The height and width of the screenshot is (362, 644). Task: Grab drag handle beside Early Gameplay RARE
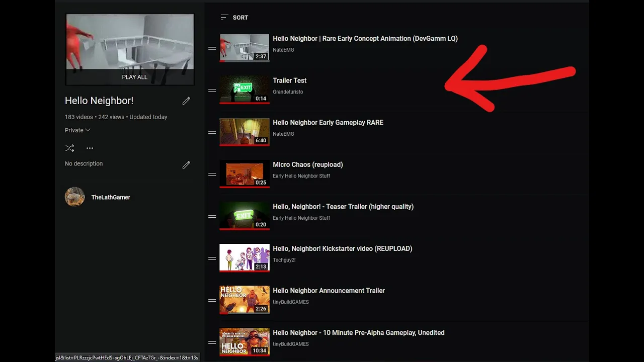(212, 132)
